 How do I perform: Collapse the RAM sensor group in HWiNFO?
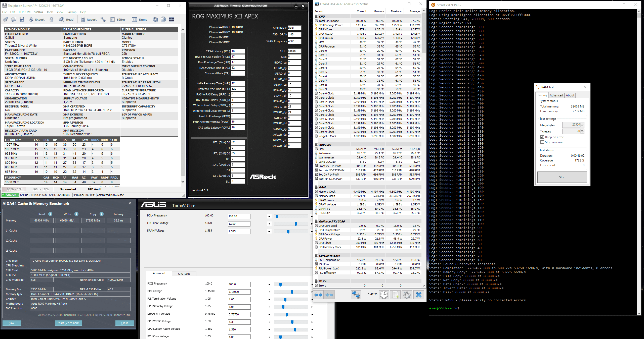[316, 187]
